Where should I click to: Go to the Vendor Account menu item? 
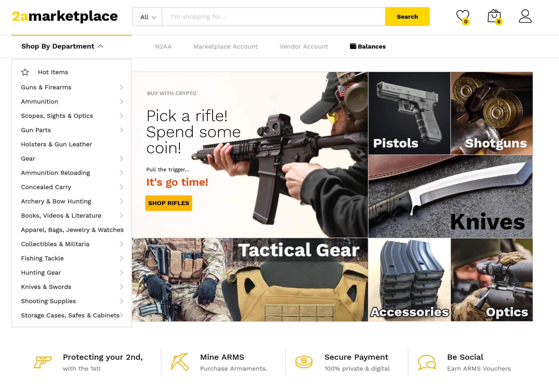pyautogui.click(x=304, y=47)
